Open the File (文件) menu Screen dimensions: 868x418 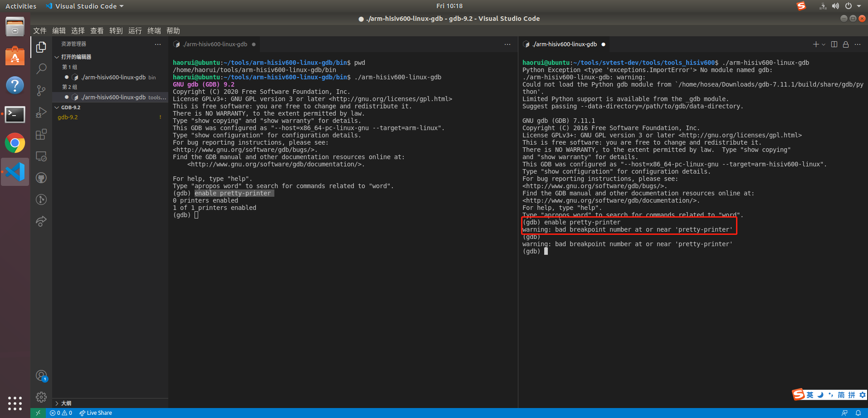click(x=40, y=30)
